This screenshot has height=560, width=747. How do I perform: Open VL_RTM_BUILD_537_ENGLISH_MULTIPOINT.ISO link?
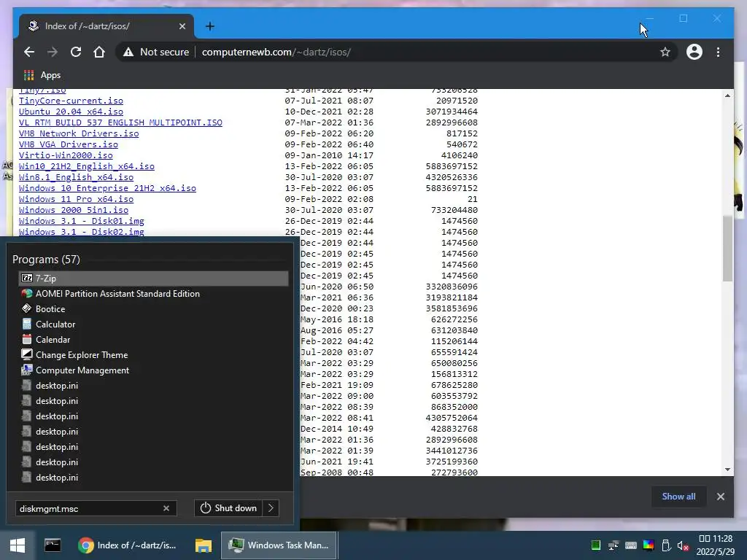click(120, 122)
